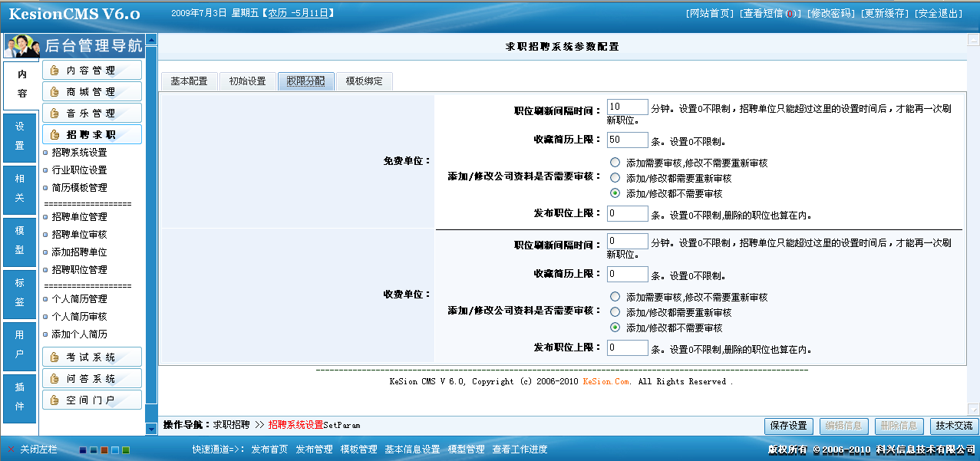Switch to the 基本配置 tab
Image resolution: width=980 pixels, height=461 pixels.
188,80
